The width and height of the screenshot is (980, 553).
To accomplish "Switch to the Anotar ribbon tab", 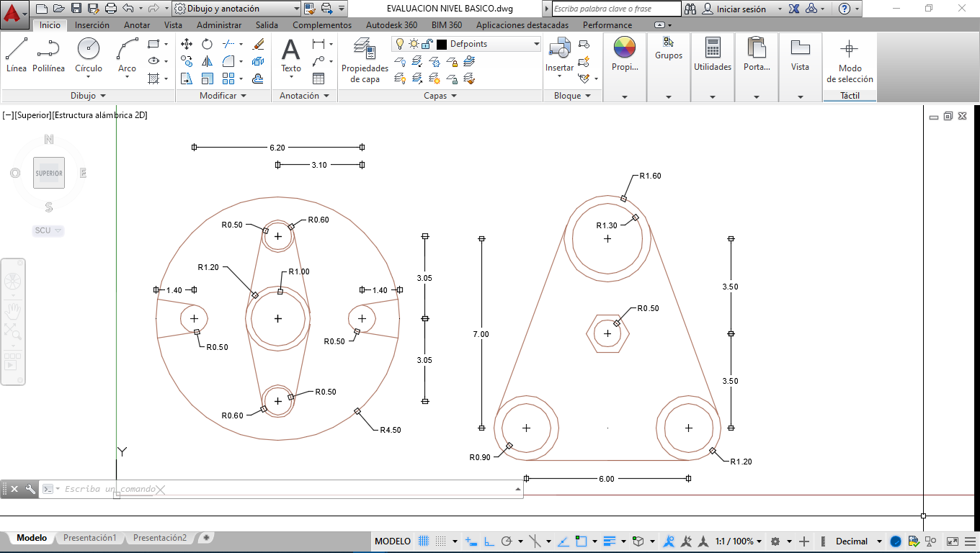I will coord(137,24).
